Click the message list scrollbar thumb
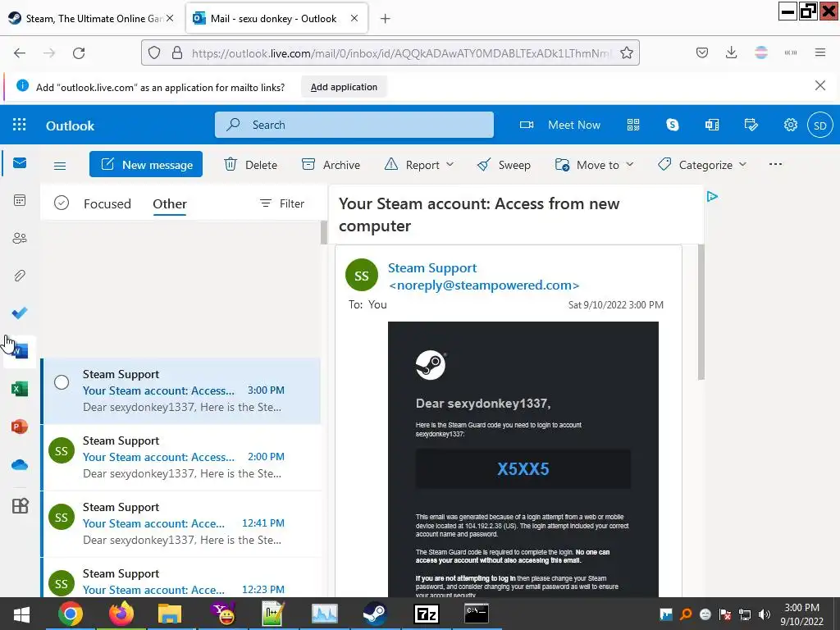 tap(323, 232)
